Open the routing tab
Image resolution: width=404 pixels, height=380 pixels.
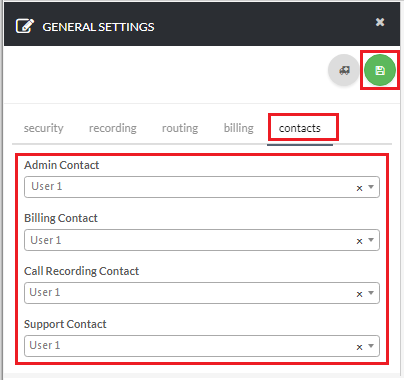coord(180,128)
